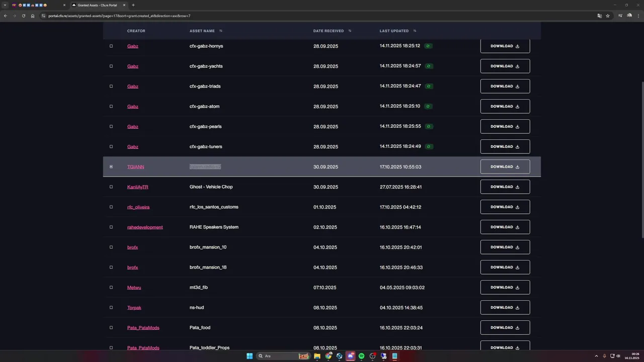Open the volume icon in system tray
This screenshot has width=644, height=362.
618,356
